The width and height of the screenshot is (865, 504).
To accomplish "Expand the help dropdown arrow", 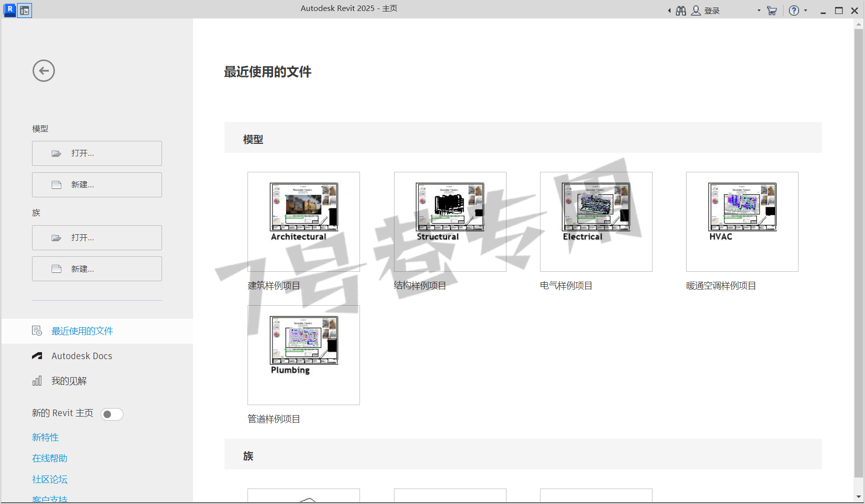I will coord(805,10).
